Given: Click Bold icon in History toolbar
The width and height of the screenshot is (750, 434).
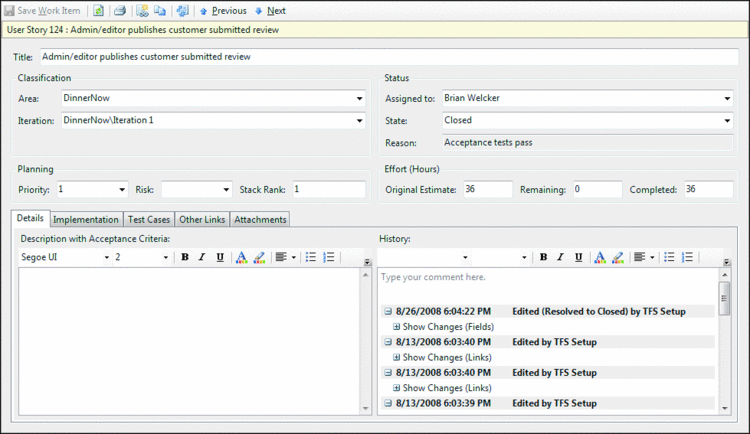Looking at the screenshot, I should click(543, 257).
